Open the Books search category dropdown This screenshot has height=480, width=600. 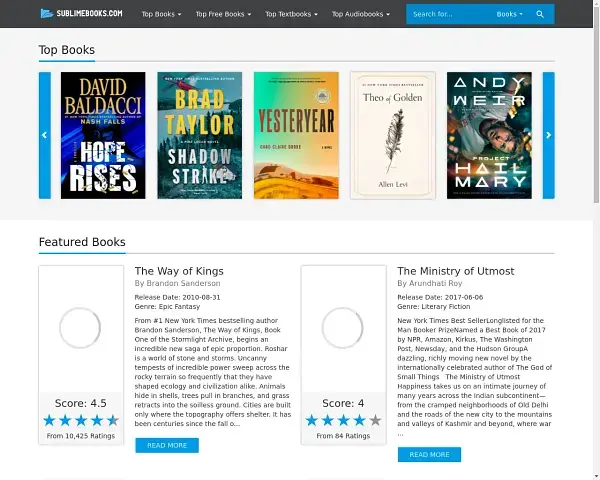[509, 15]
